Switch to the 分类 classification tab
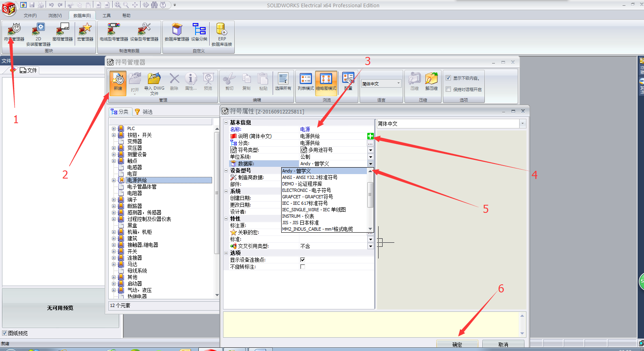This screenshot has height=351, width=644. click(x=120, y=111)
